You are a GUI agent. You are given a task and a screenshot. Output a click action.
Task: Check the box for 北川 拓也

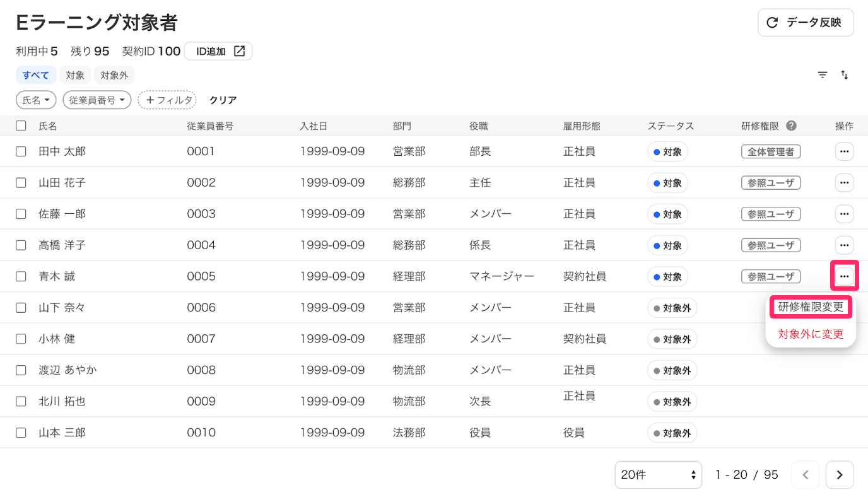(21, 401)
